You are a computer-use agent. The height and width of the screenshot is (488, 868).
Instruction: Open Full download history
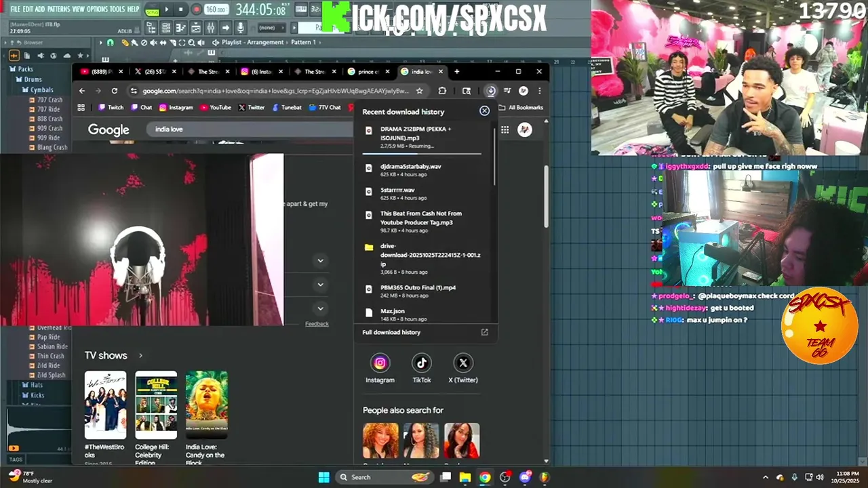[x=425, y=332]
